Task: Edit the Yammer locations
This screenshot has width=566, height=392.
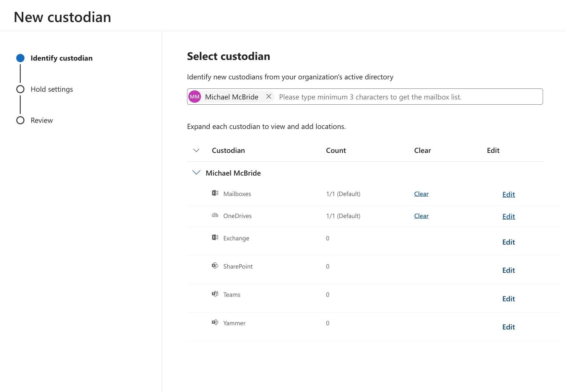Action: point(508,327)
